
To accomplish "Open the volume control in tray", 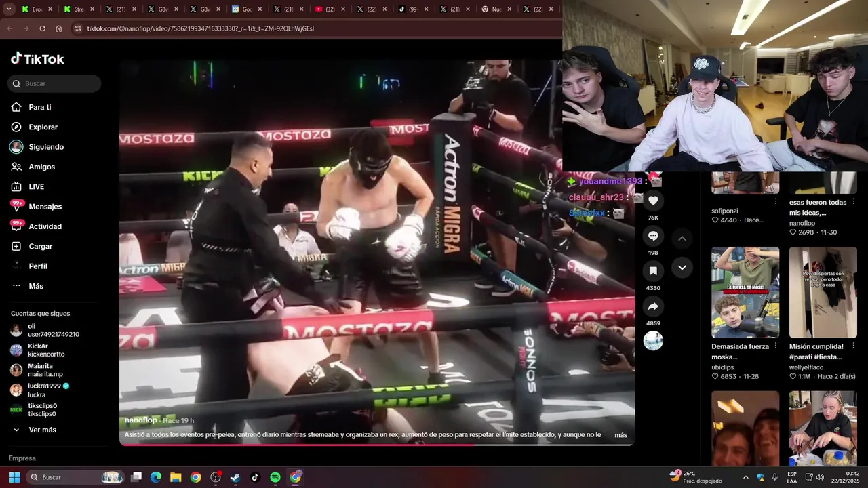I will pos(820,477).
